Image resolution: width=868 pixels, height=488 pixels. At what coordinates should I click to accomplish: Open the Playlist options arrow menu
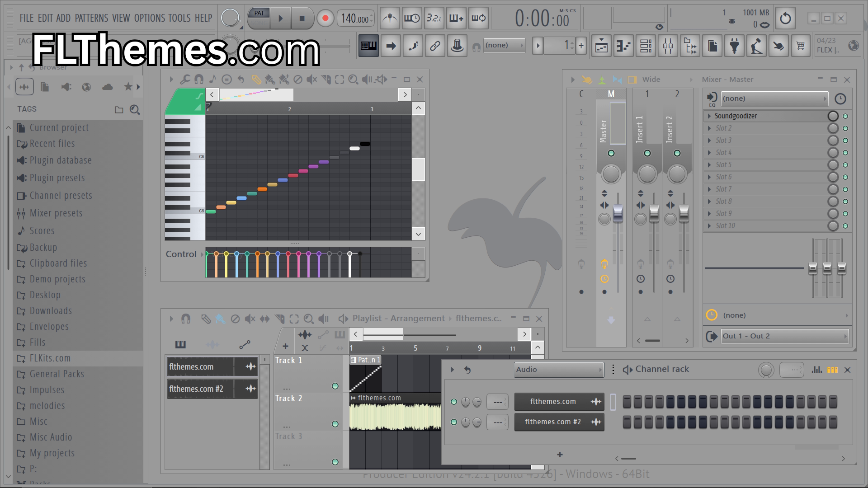pyautogui.click(x=171, y=319)
